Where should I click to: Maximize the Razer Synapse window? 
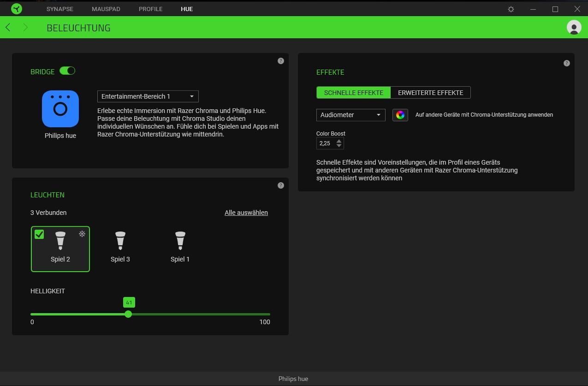(x=555, y=9)
